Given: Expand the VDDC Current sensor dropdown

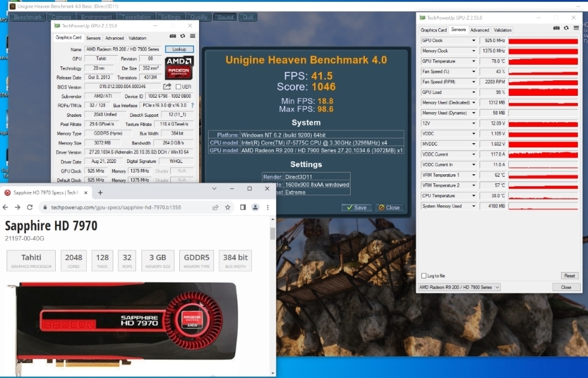Looking at the screenshot, I should pos(474,155).
